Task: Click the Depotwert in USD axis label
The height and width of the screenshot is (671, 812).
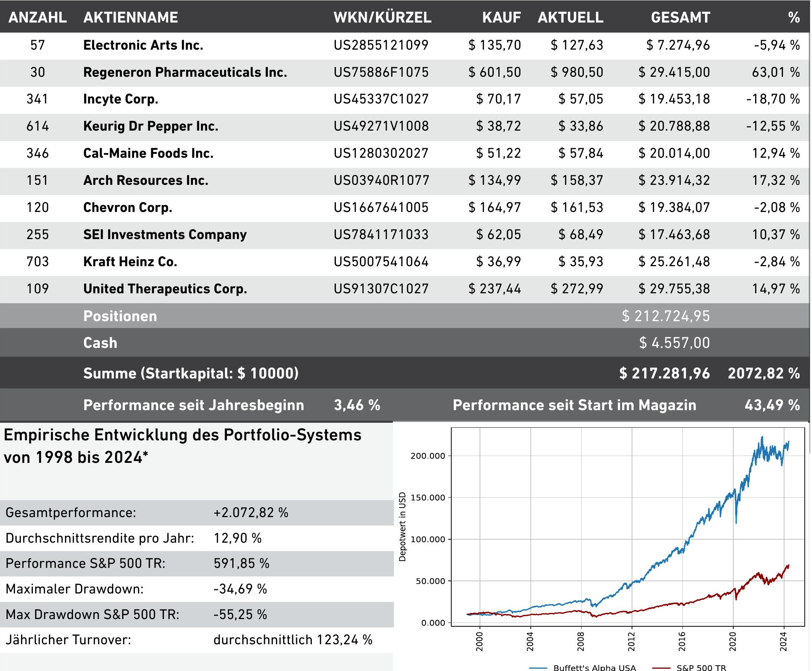Action: click(402, 527)
